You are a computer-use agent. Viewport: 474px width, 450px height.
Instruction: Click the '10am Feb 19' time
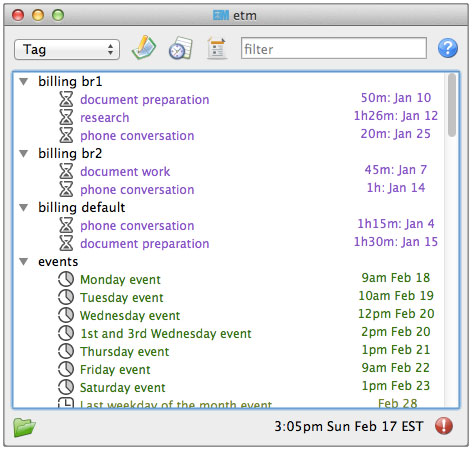click(x=396, y=296)
